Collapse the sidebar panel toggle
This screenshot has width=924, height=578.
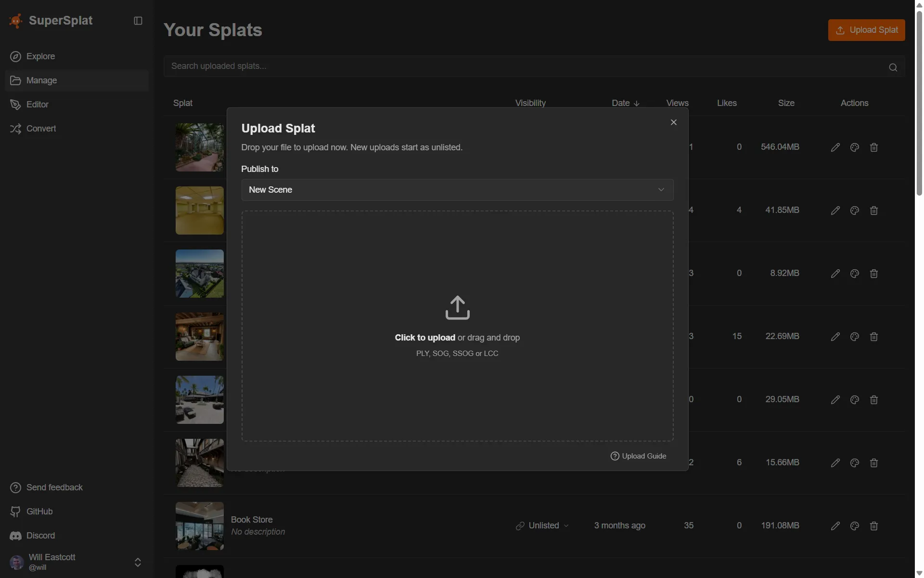[138, 21]
